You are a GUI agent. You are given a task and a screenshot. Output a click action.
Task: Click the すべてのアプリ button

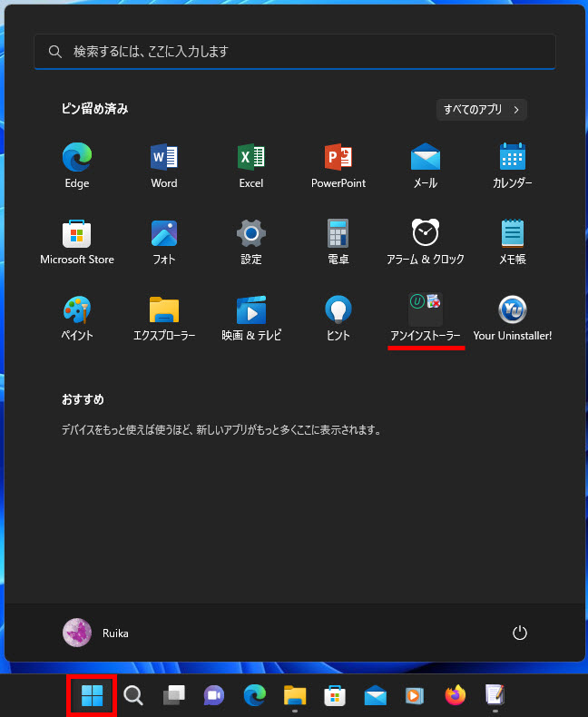pyautogui.click(x=481, y=110)
